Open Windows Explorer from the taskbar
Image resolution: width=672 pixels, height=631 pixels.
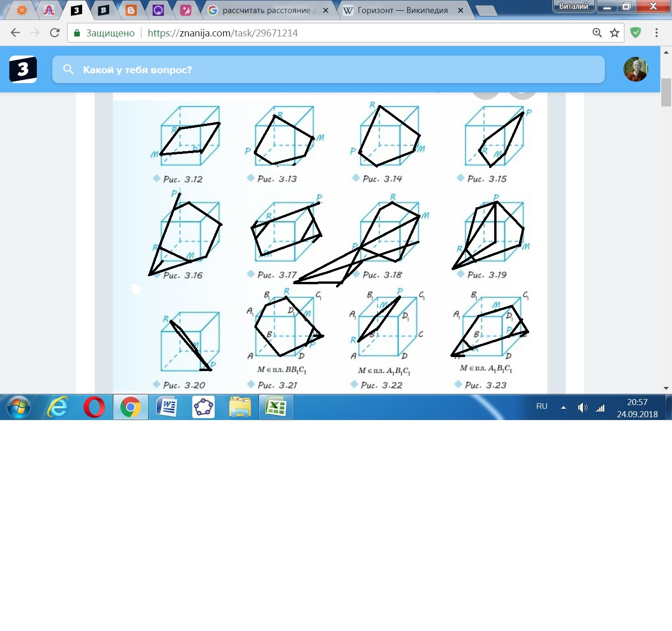(x=240, y=407)
